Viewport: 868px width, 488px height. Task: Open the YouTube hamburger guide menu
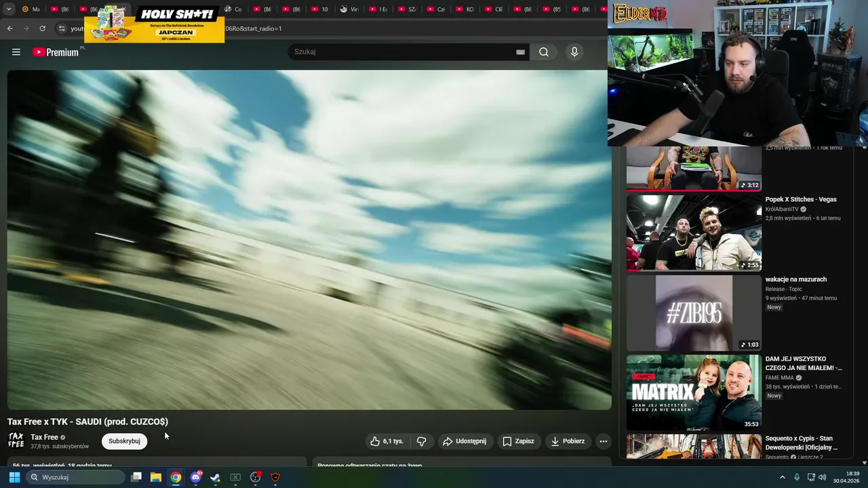tap(16, 52)
